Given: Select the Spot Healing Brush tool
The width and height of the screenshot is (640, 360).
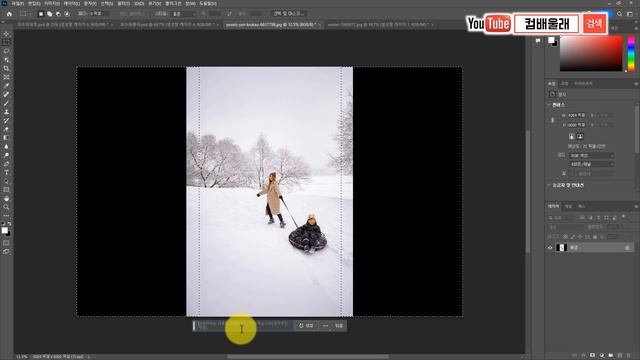Looking at the screenshot, I should click(x=6, y=95).
